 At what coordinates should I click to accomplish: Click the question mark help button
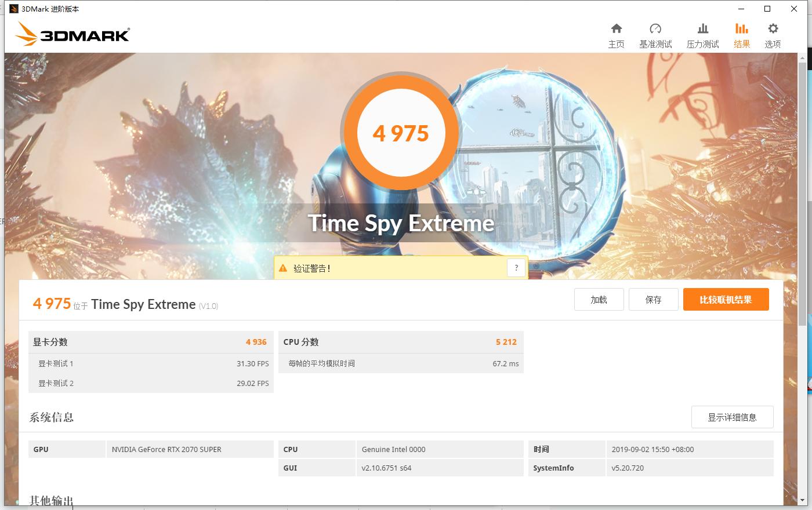tap(516, 267)
